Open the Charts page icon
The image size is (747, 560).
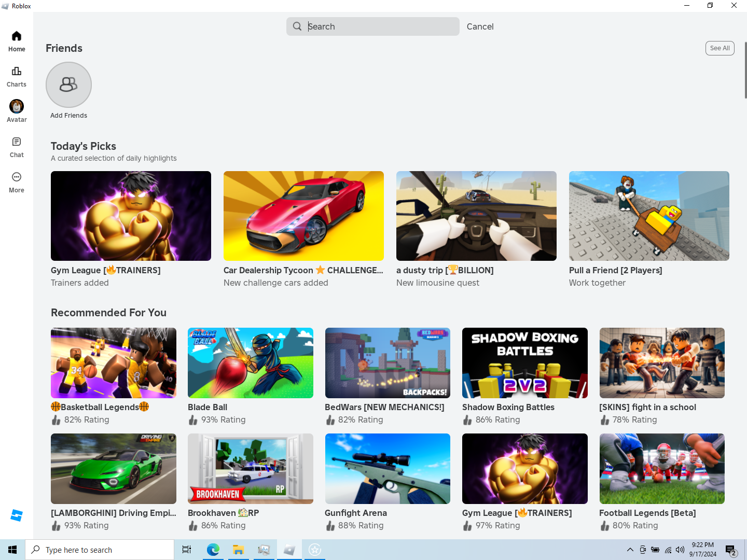pyautogui.click(x=17, y=71)
